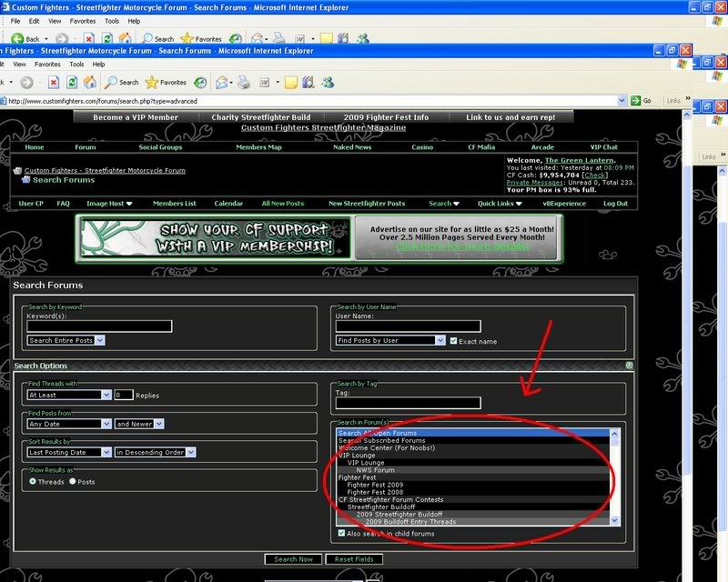Click the History icon in the back window toolbar
The height and width of the screenshot is (582, 728).
coord(236,38)
